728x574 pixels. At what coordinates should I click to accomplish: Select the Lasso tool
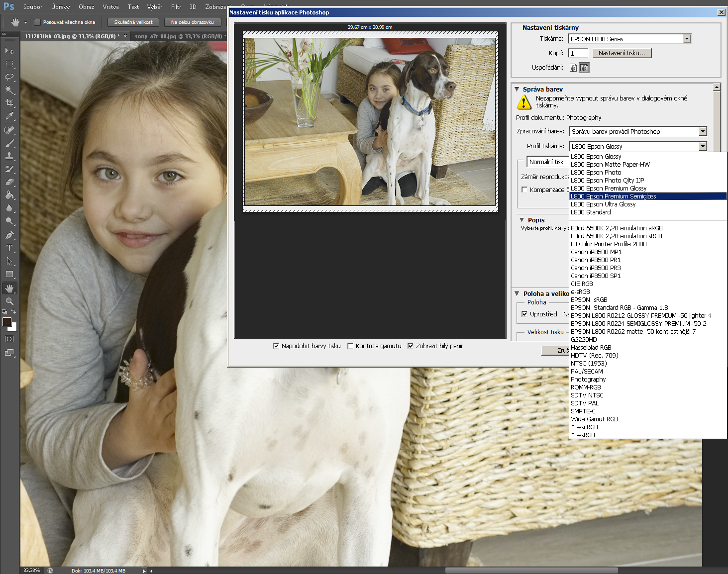coord(9,77)
